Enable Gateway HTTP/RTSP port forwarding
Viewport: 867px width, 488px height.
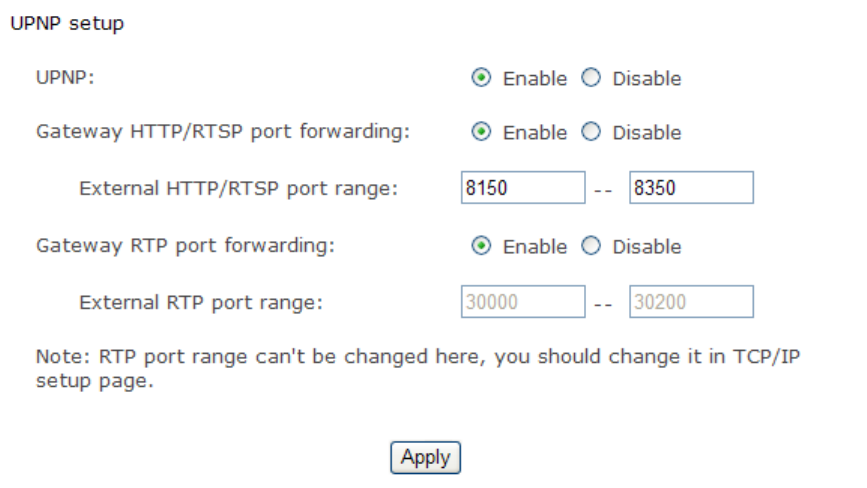(481, 133)
